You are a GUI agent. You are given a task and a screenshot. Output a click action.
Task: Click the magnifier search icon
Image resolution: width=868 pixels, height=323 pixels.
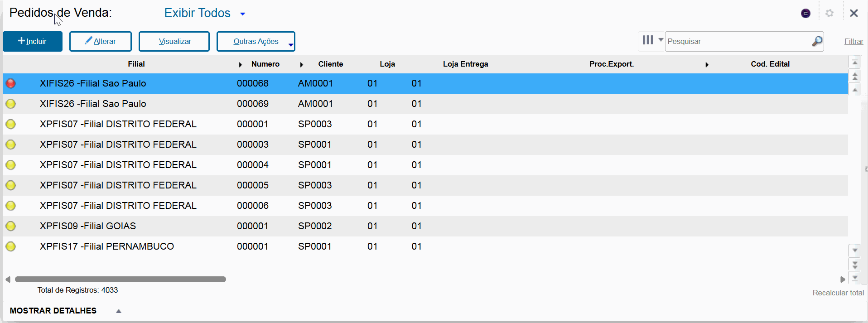(817, 41)
